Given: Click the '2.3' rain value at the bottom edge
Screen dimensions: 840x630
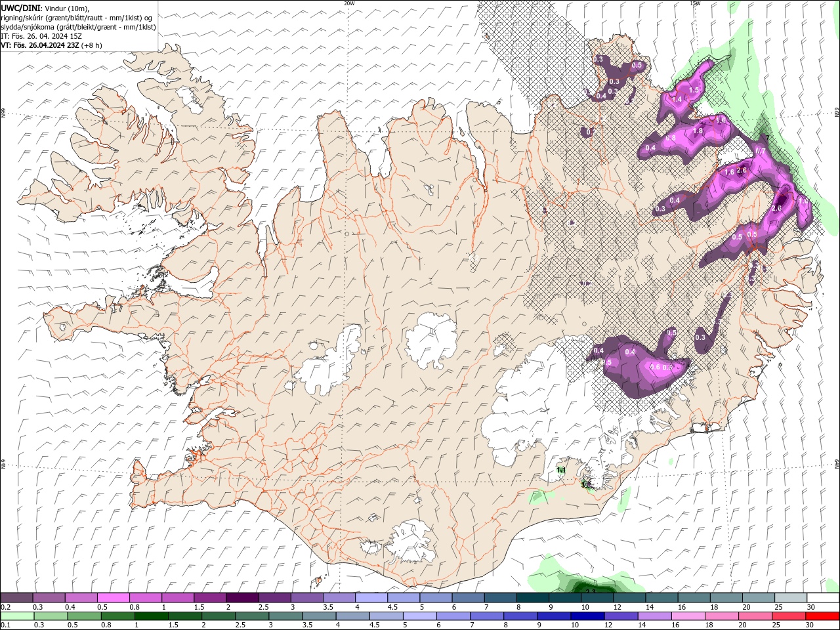Looking at the screenshot, I should click(x=590, y=591).
